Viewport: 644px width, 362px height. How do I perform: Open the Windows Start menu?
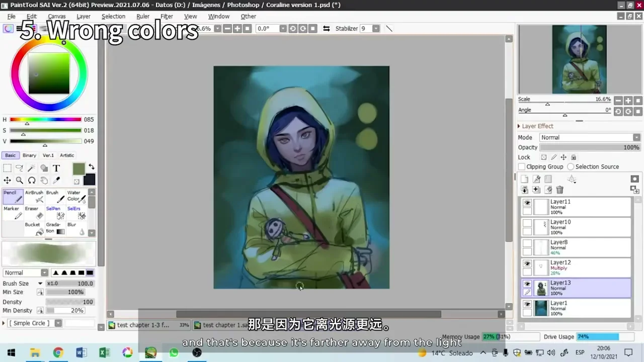pyautogui.click(x=11, y=352)
